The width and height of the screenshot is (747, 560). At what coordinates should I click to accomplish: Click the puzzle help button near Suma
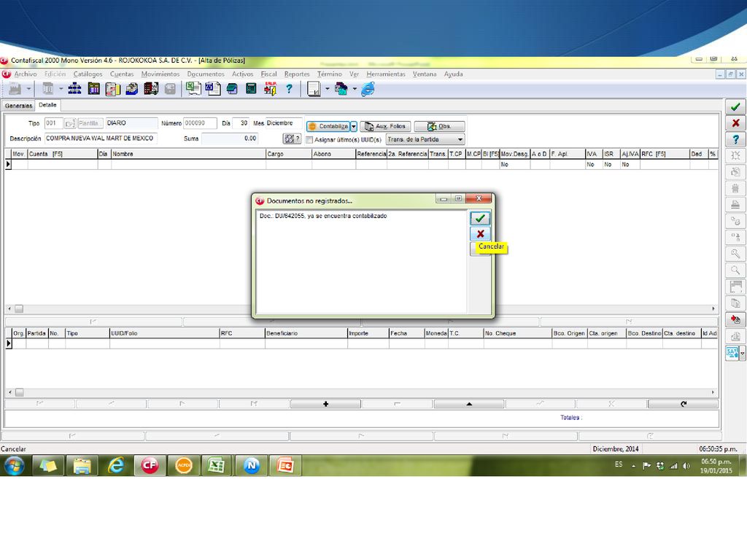(292, 139)
